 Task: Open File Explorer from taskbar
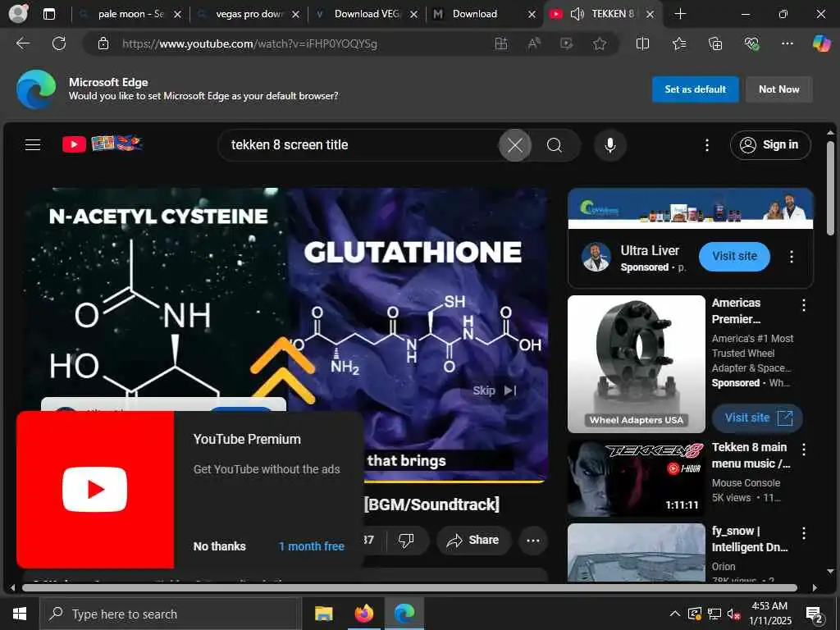click(323, 614)
